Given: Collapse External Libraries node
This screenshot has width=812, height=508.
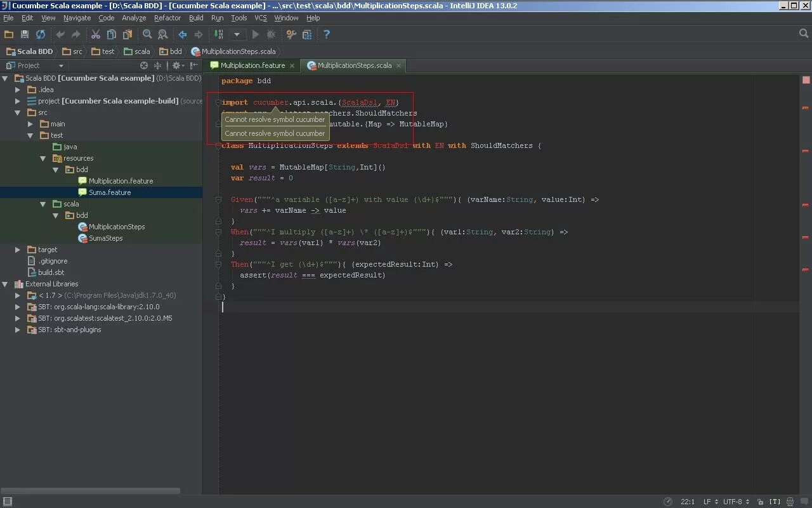Looking at the screenshot, I should point(5,284).
